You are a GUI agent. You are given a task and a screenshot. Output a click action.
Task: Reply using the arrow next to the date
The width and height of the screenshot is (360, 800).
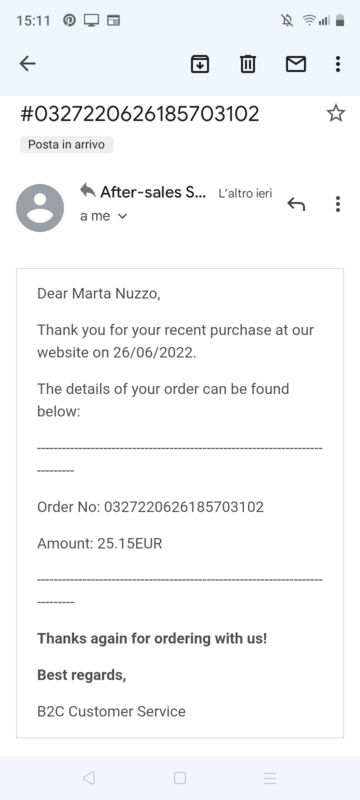click(x=296, y=204)
